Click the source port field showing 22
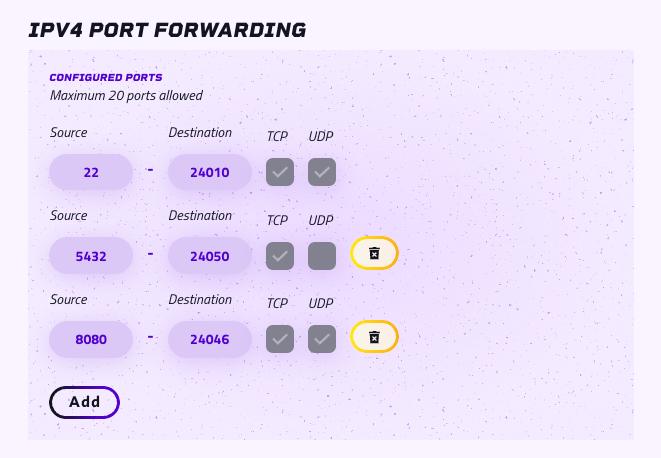661x458 pixels. pyautogui.click(x=91, y=172)
